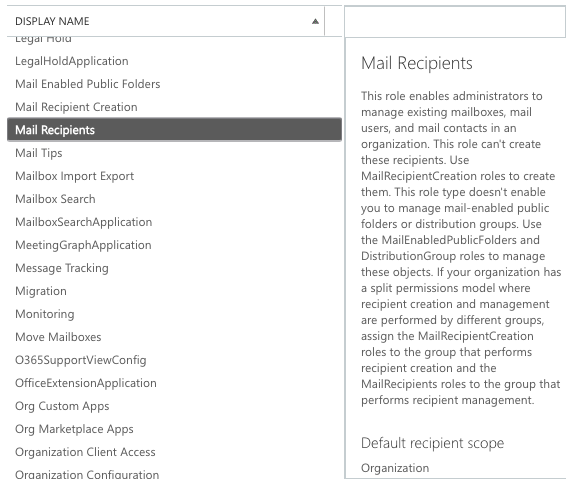Choose the Mailbox Search role
This screenshot has height=479, width=577.
174,199
